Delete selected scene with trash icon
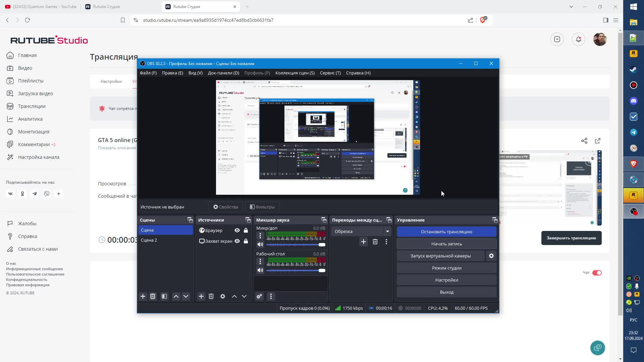644x362 pixels. click(x=153, y=296)
